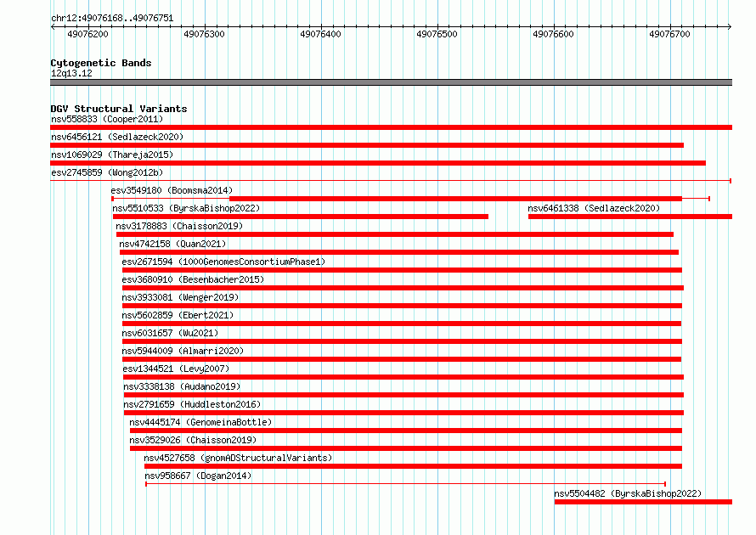
Task: Click the red bar under nsv3529026
Action: click(406, 448)
